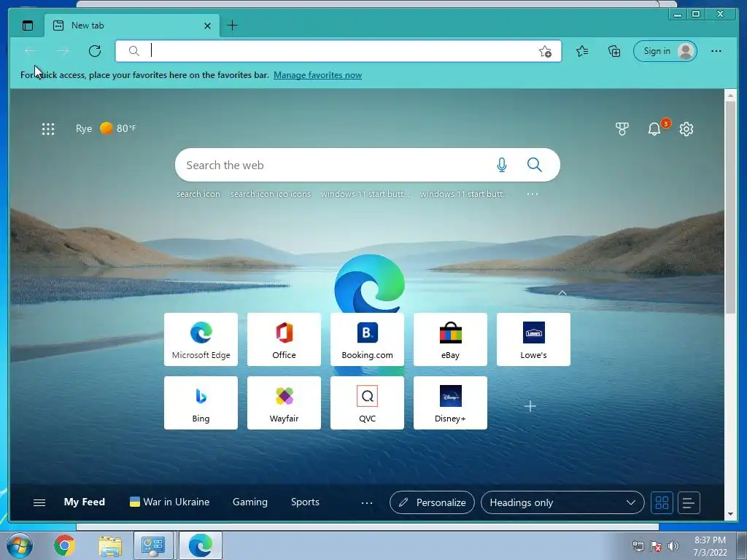Open the feed hamburger menu
The image size is (747, 560).
pos(39,503)
